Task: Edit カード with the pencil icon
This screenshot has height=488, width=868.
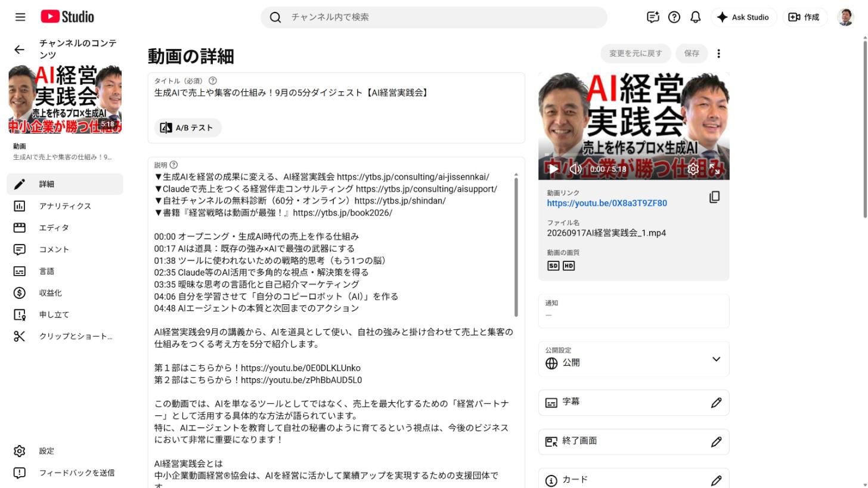Action: (x=716, y=480)
